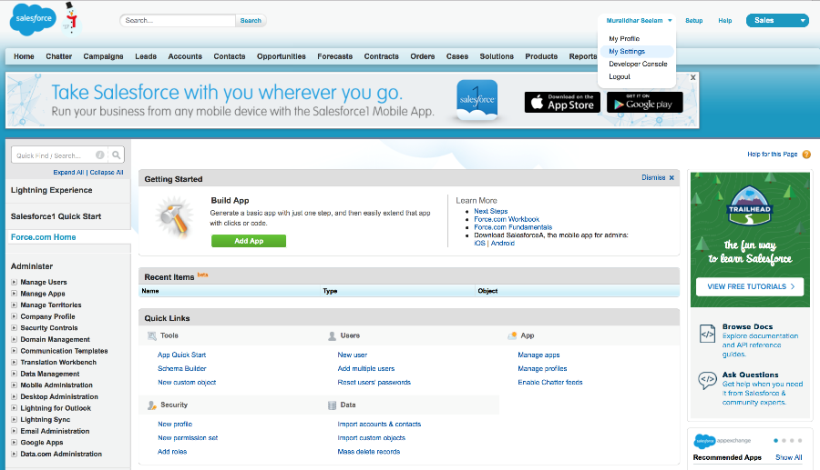Click Expand All link
820x470 pixels.
[69, 172]
